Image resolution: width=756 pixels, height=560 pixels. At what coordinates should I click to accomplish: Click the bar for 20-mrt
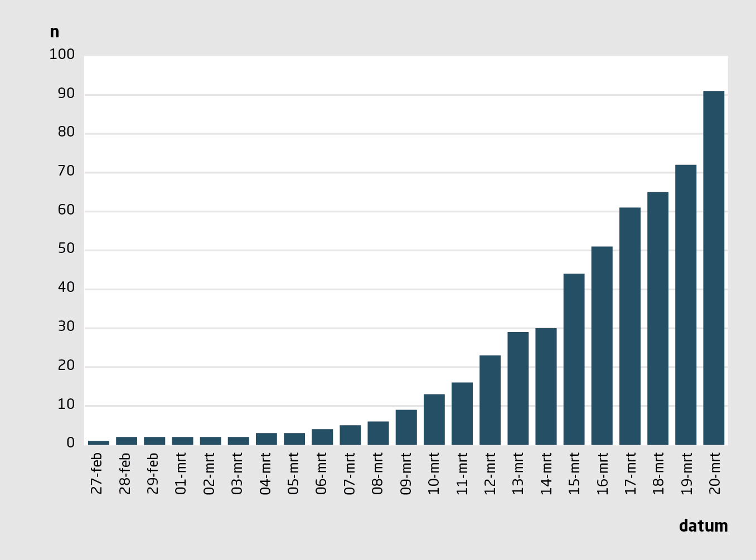click(714, 267)
